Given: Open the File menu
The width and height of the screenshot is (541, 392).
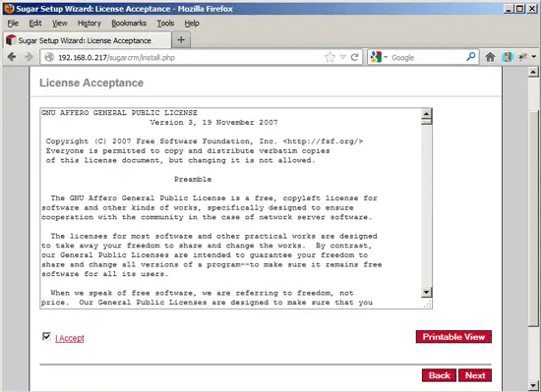Looking at the screenshot, I should click(13, 23).
